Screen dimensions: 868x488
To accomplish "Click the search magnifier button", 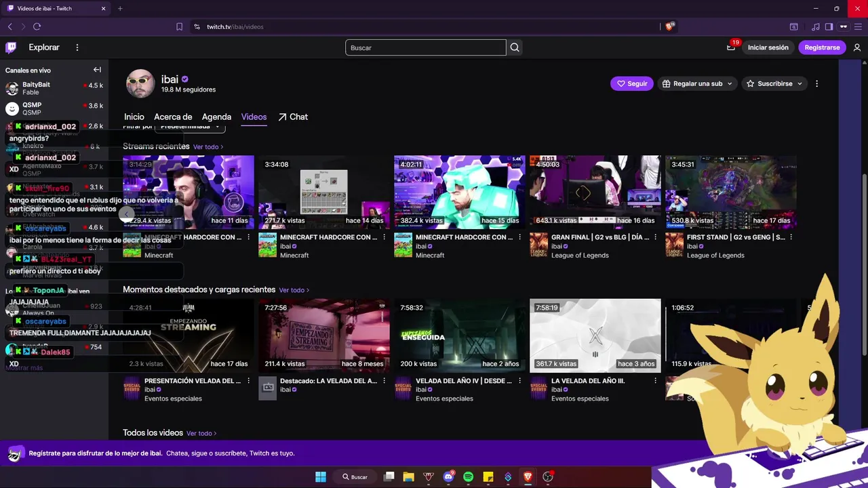I will 515,47.
